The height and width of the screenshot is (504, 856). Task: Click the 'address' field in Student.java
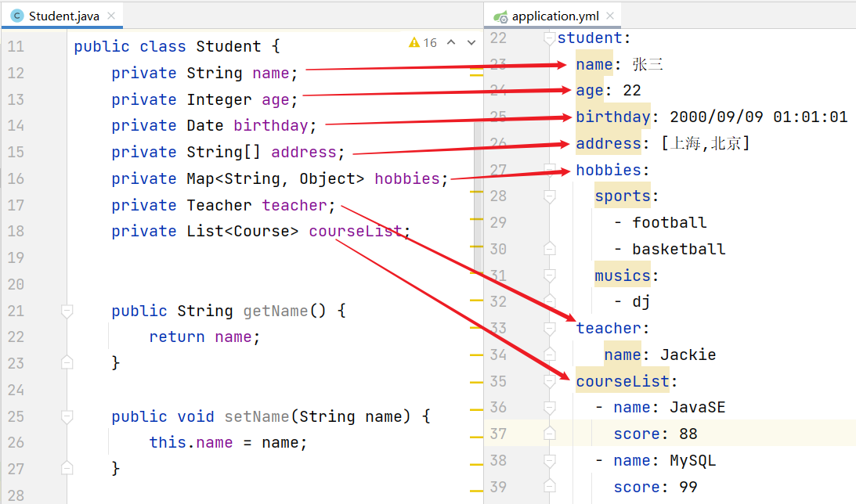pos(304,152)
